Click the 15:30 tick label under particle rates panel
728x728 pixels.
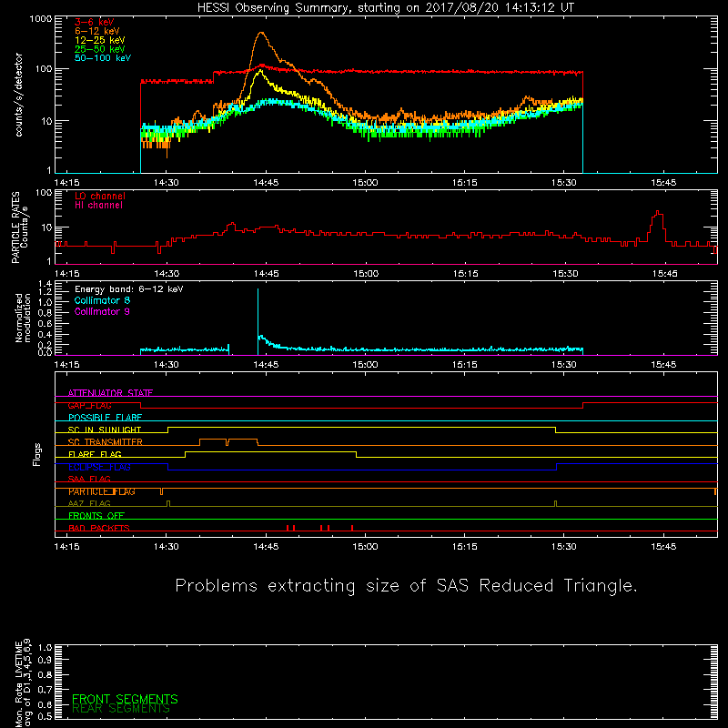click(564, 274)
